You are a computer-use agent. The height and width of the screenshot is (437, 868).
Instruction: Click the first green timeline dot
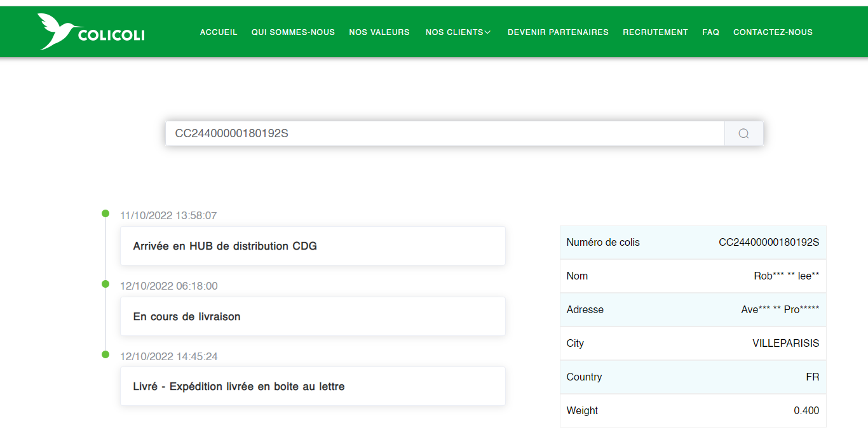click(105, 213)
